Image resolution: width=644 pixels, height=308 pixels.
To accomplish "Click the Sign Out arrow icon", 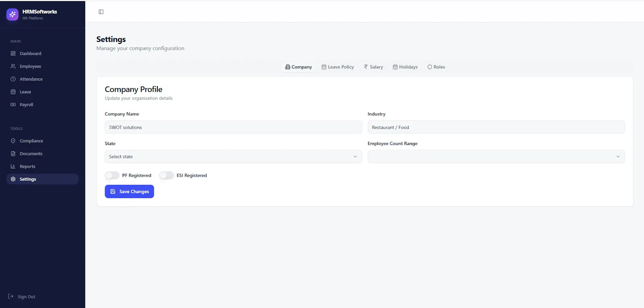I will click(x=11, y=296).
